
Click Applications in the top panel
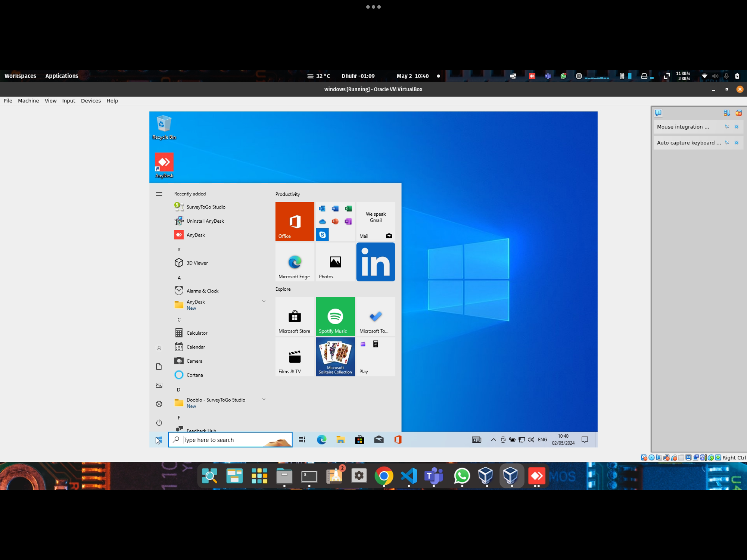(62, 76)
